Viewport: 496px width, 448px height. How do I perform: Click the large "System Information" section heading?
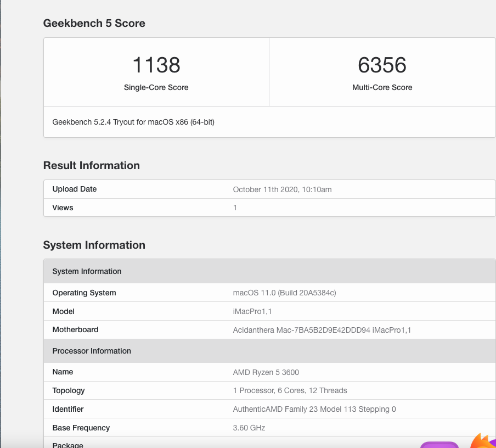[94, 245]
